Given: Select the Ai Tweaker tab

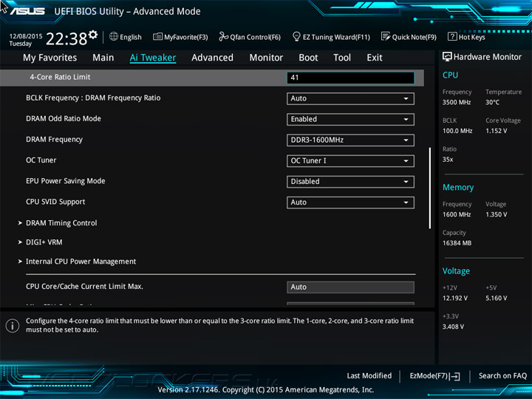Looking at the screenshot, I should coord(153,58).
